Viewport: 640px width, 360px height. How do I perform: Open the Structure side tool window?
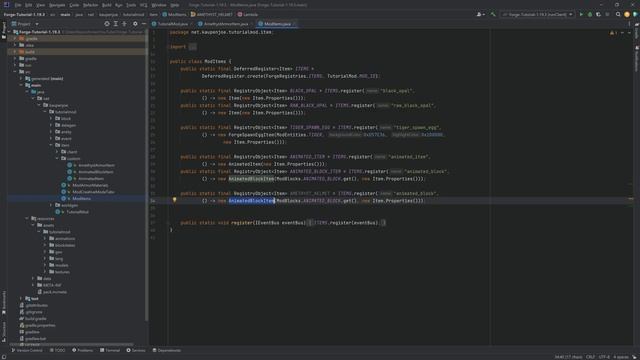tap(4, 331)
